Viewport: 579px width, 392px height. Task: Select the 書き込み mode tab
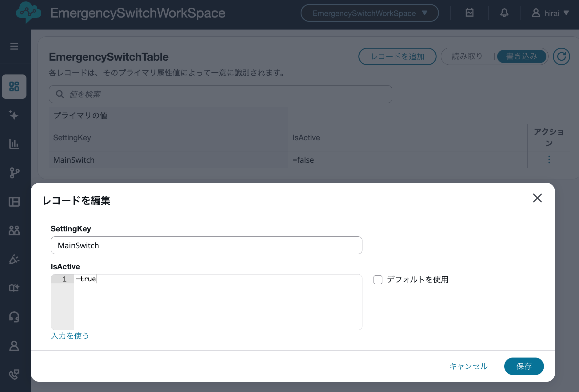click(x=521, y=56)
